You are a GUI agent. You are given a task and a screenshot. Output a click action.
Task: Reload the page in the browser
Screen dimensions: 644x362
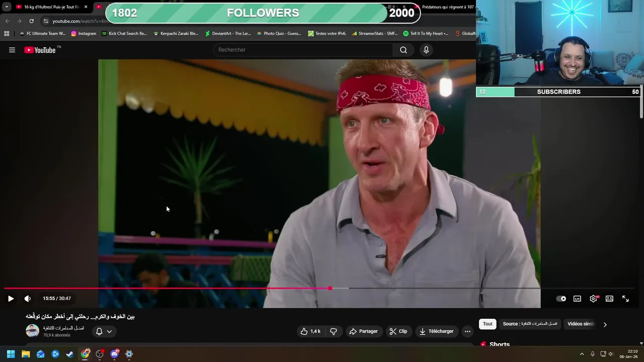pos(31,21)
